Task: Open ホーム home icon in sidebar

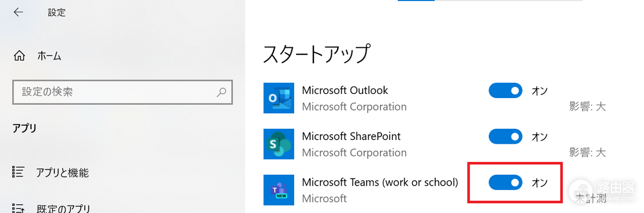Action: pyautogui.click(x=19, y=56)
